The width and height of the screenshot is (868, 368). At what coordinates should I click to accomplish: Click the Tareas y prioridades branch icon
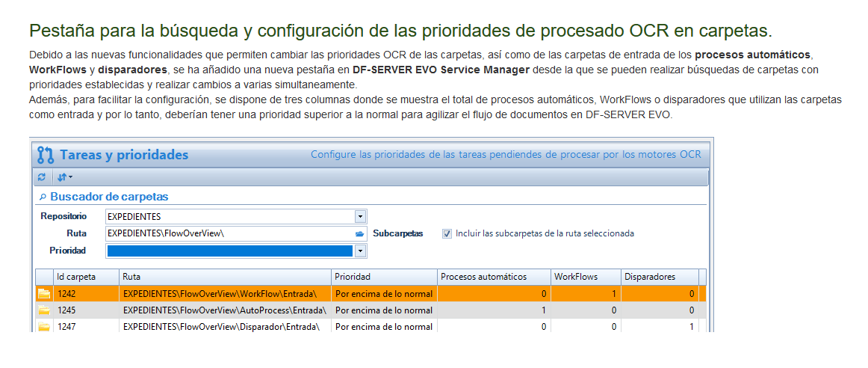[x=46, y=155]
